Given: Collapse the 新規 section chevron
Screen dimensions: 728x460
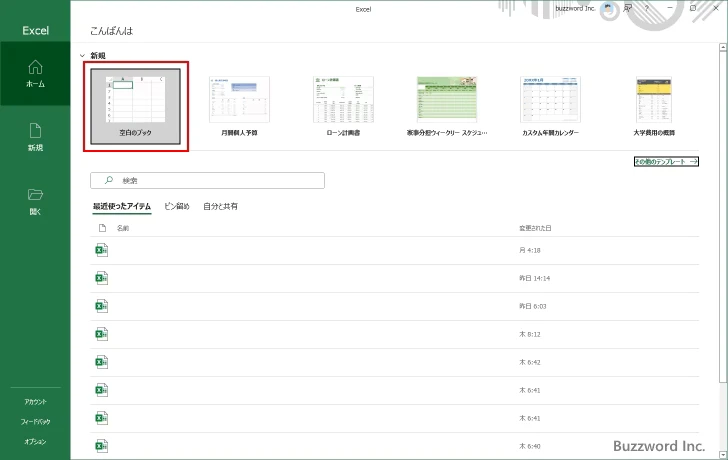Looking at the screenshot, I should 83,56.
